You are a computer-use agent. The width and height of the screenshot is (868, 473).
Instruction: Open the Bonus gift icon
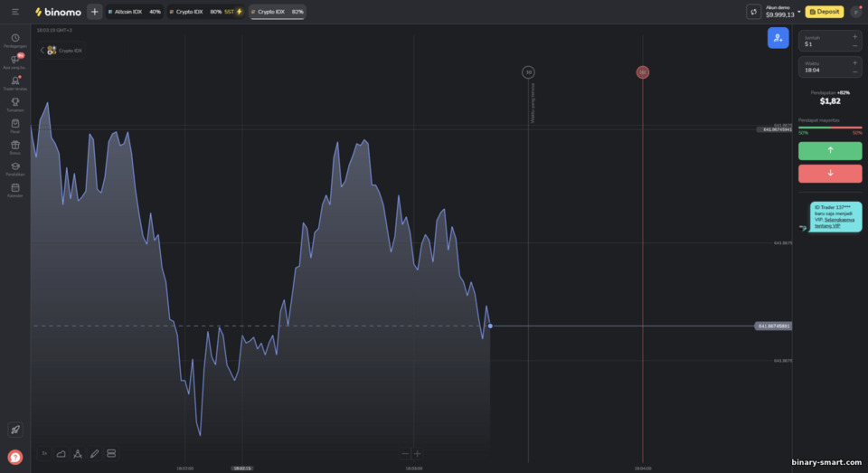point(15,147)
